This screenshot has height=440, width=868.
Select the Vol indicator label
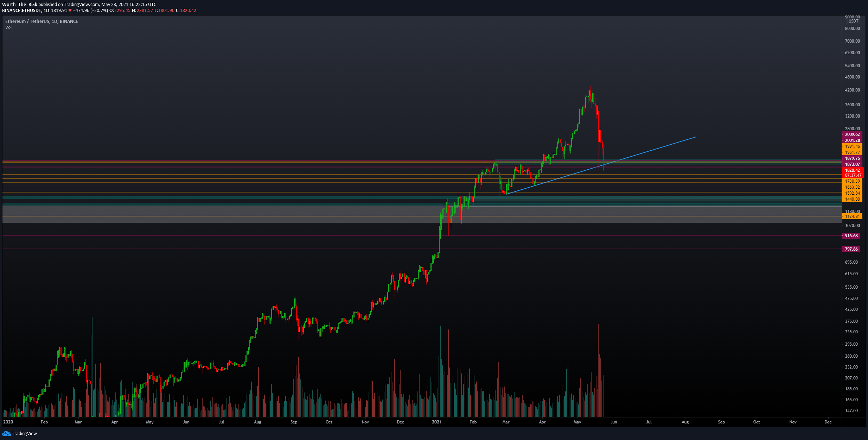pyautogui.click(x=8, y=27)
